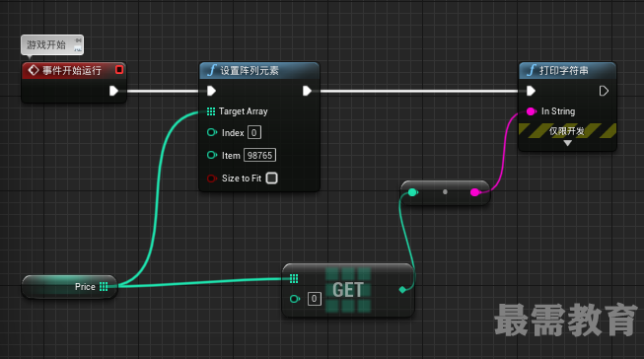
Task: Click exec input pin of 打印字符串
Action: [x=531, y=91]
